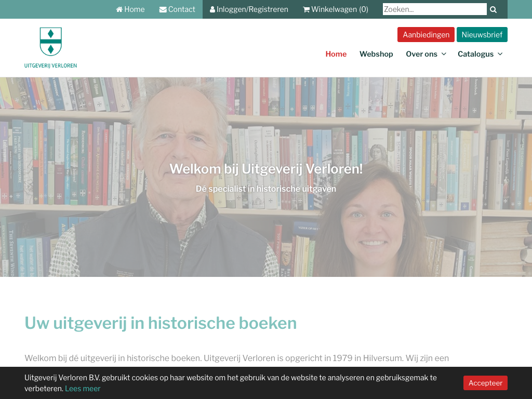
Task: Open the Over ons menu
Action: coord(421,54)
